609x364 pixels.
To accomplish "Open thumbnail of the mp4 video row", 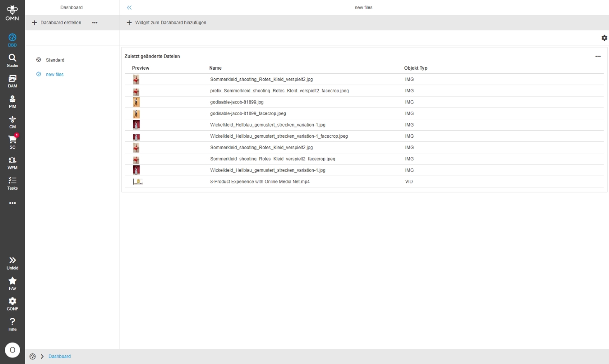I will tap(138, 182).
